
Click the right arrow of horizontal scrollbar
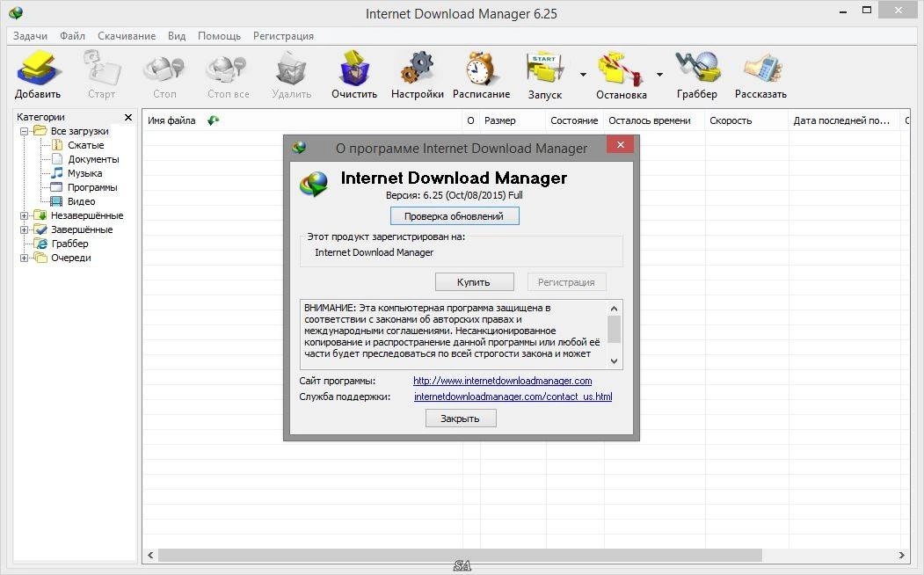click(x=901, y=555)
